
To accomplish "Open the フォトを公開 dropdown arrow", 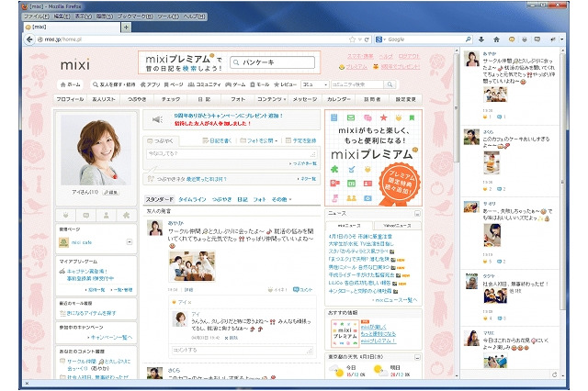I will (x=277, y=140).
